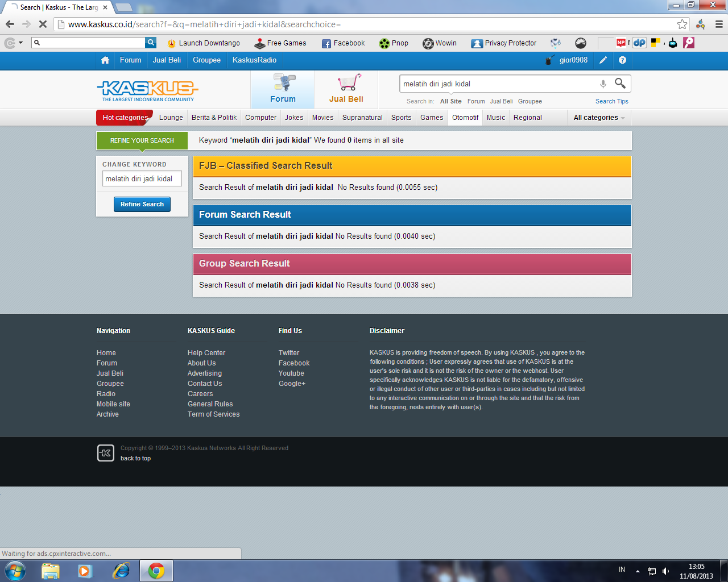Stop loading the page
The image size is (728, 582).
coord(42,24)
